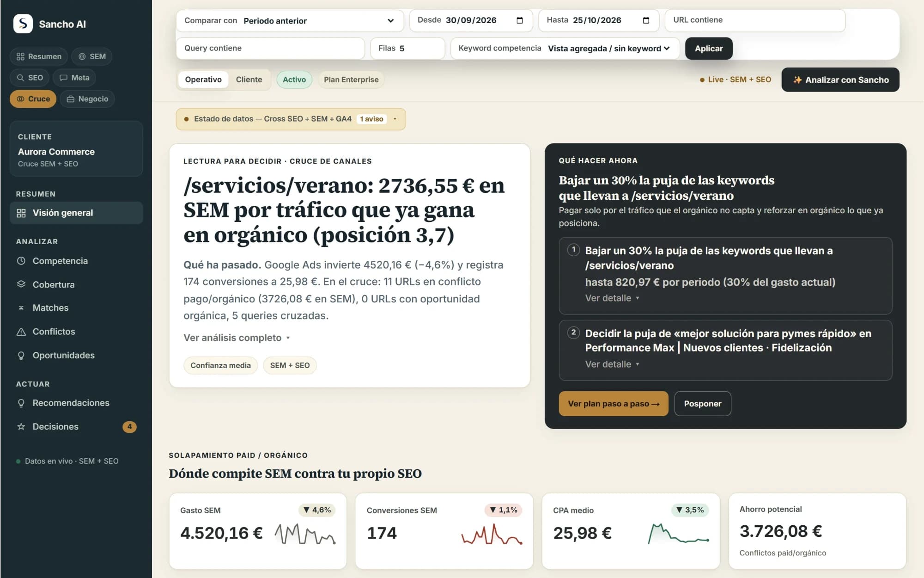Image resolution: width=924 pixels, height=578 pixels.
Task: Click the Recomendaciones lightbulb icon
Action: 21,403
